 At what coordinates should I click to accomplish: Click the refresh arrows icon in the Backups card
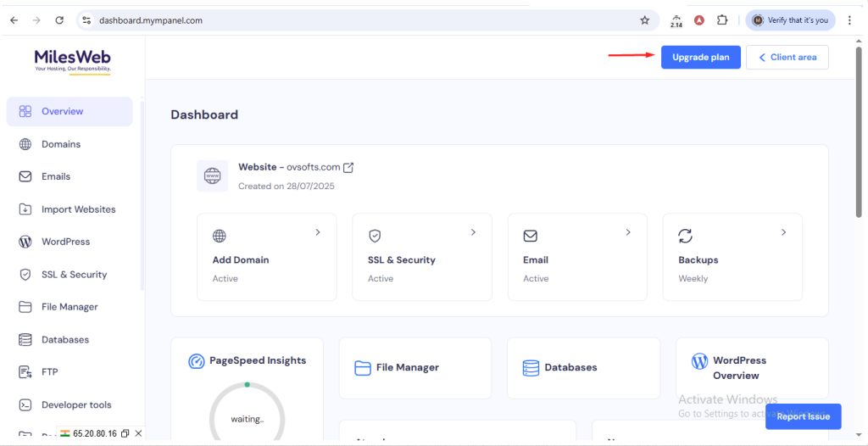[685, 236]
